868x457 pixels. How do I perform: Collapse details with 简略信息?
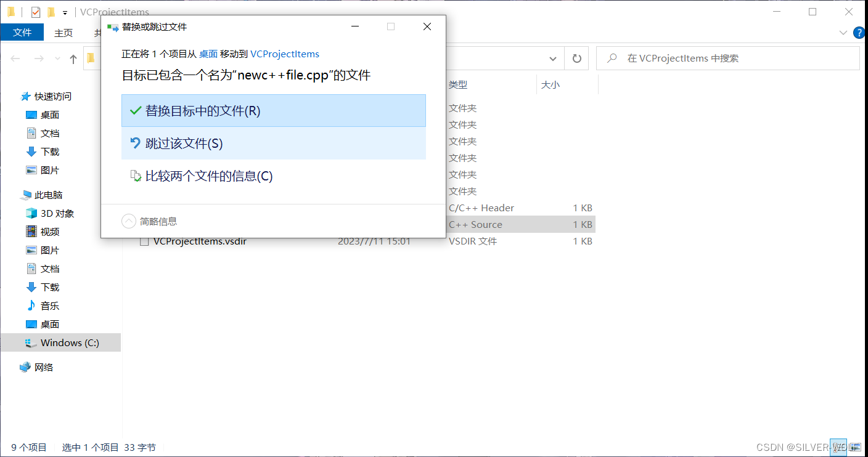pyautogui.click(x=150, y=221)
